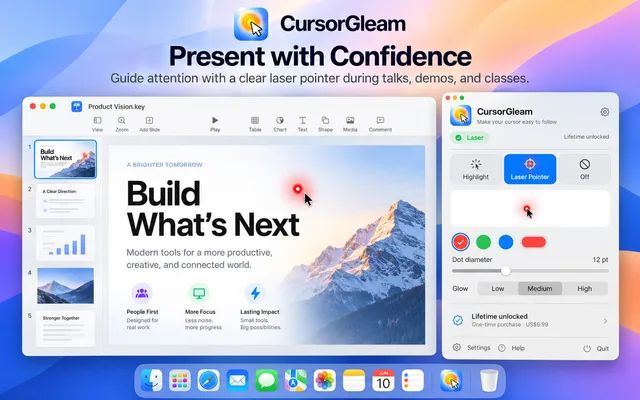This screenshot has width=640, height=400.
Task: Insert a Table from the toolbar
Action: pos(255,124)
